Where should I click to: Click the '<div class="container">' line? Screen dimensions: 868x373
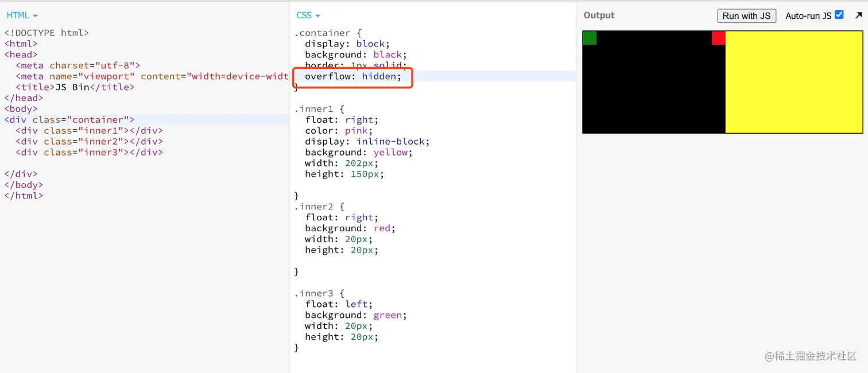click(x=69, y=119)
